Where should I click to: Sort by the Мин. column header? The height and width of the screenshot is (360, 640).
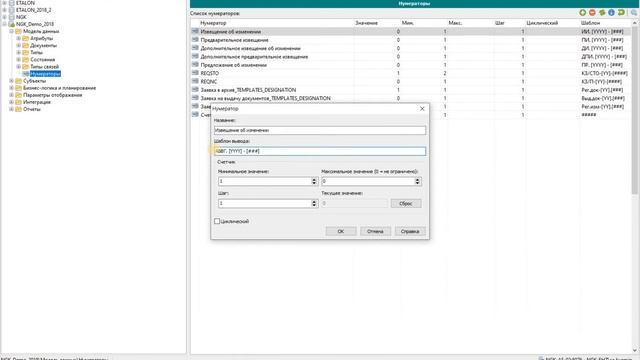(407, 23)
